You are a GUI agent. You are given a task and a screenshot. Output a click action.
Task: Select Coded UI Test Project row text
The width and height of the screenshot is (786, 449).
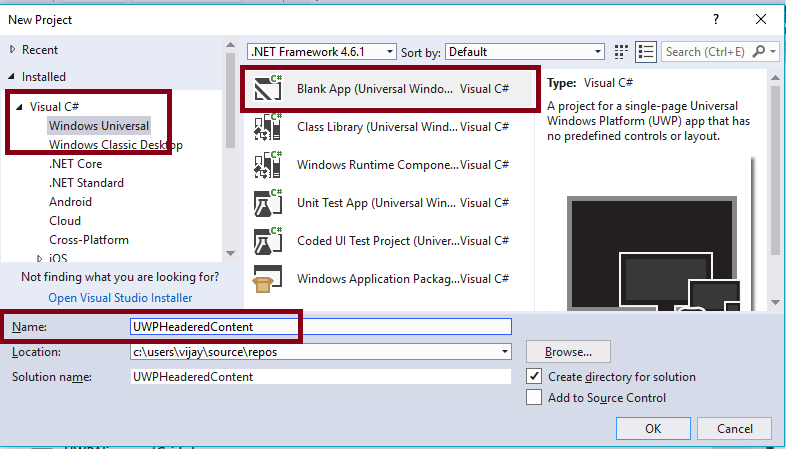378,241
